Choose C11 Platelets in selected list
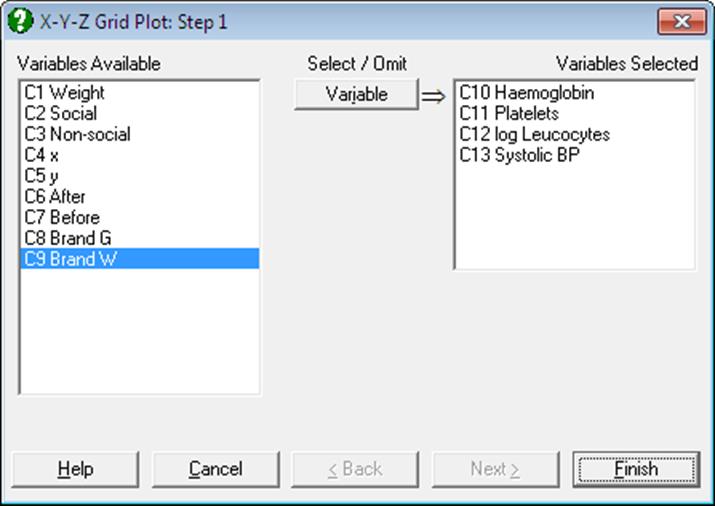Viewport: 715px width, 506px height. [x=575, y=113]
